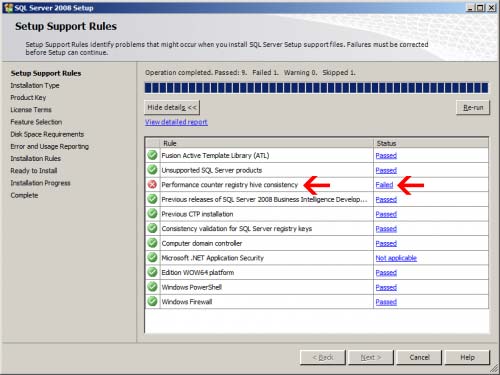The height and width of the screenshot is (375, 500).
Task: Open Passed link for Edition WOW64 platform
Action: click(x=386, y=273)
